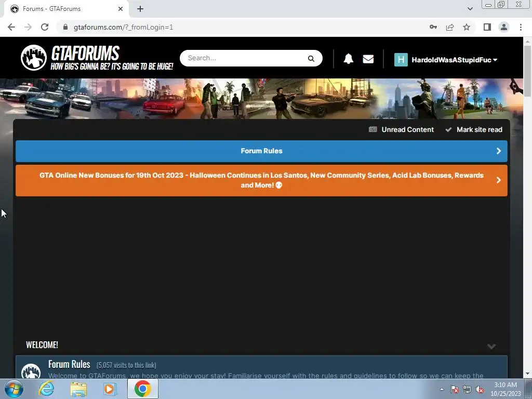Open the blue Forum Rules banner

(261, 151)
